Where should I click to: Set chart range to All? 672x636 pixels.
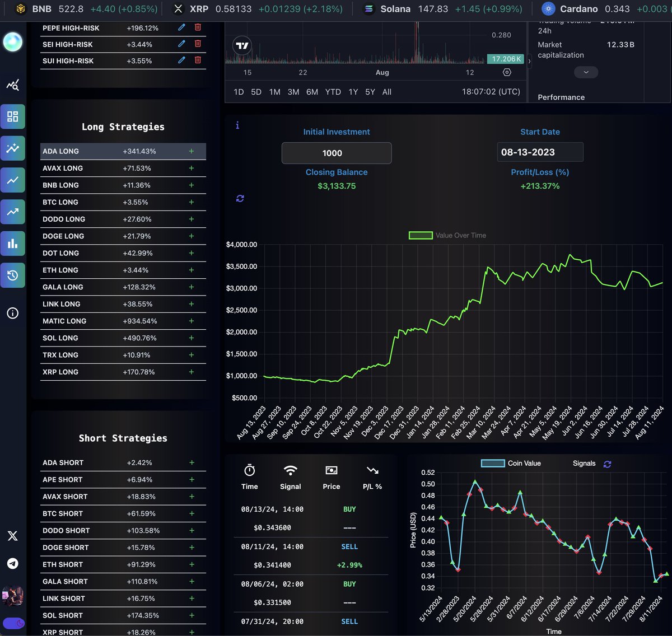pyautogui.click(x=387, y=92)
